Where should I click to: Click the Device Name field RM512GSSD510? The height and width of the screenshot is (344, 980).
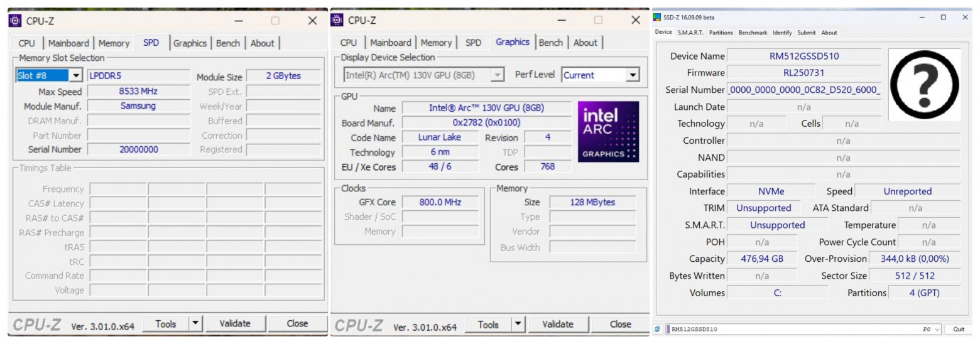click(x=804, y=56)
